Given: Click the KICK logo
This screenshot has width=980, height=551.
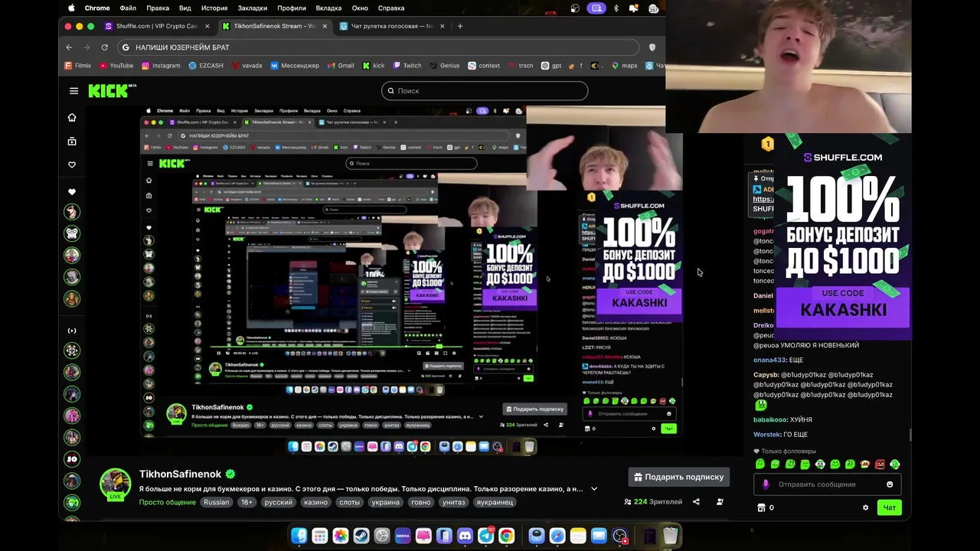Looking at the screenshot, I should point(112,91).
